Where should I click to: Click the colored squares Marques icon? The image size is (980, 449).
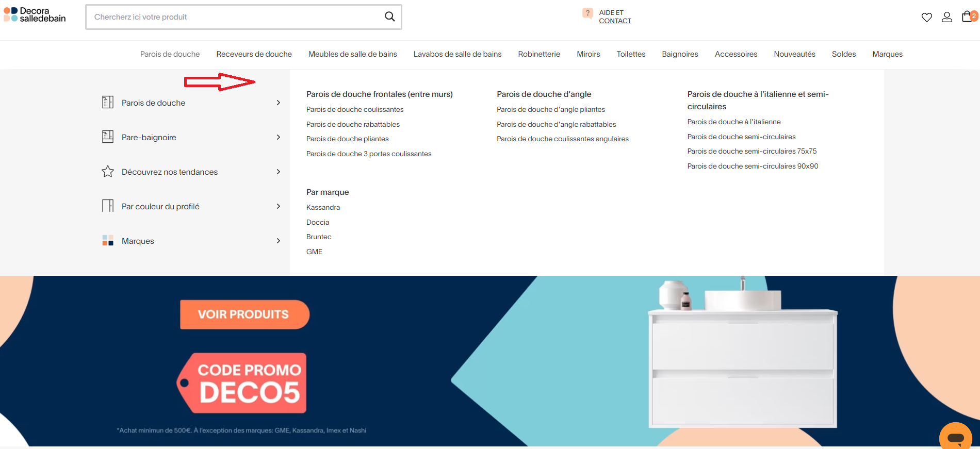108,240
